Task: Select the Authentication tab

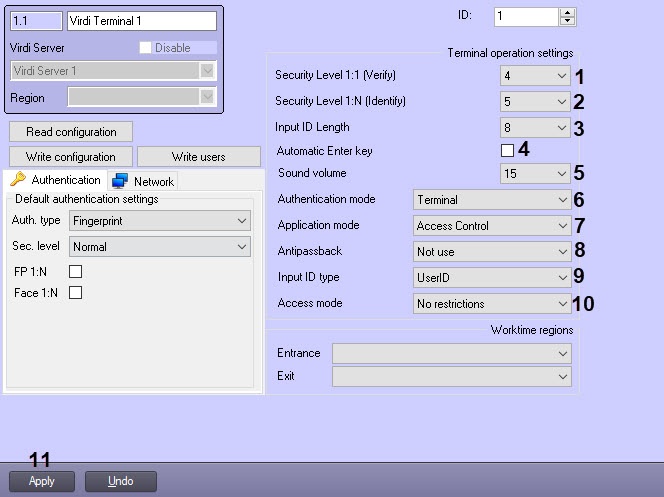Action: [65, 180]
